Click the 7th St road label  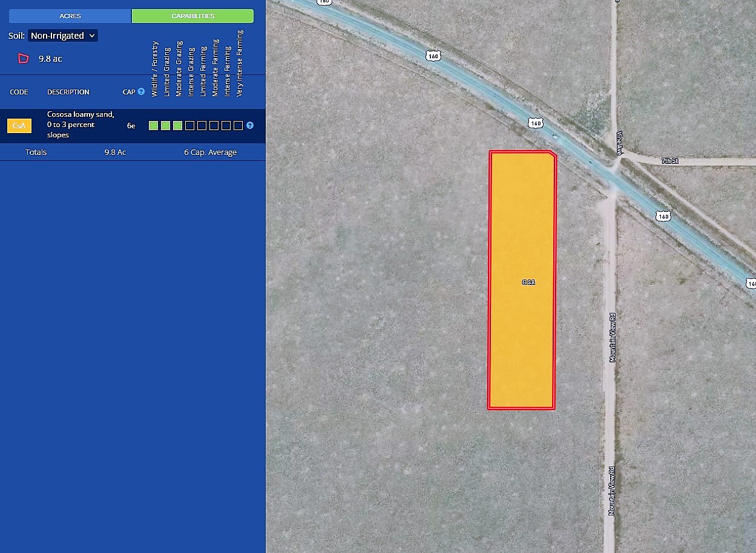click(x=670, y=161)
